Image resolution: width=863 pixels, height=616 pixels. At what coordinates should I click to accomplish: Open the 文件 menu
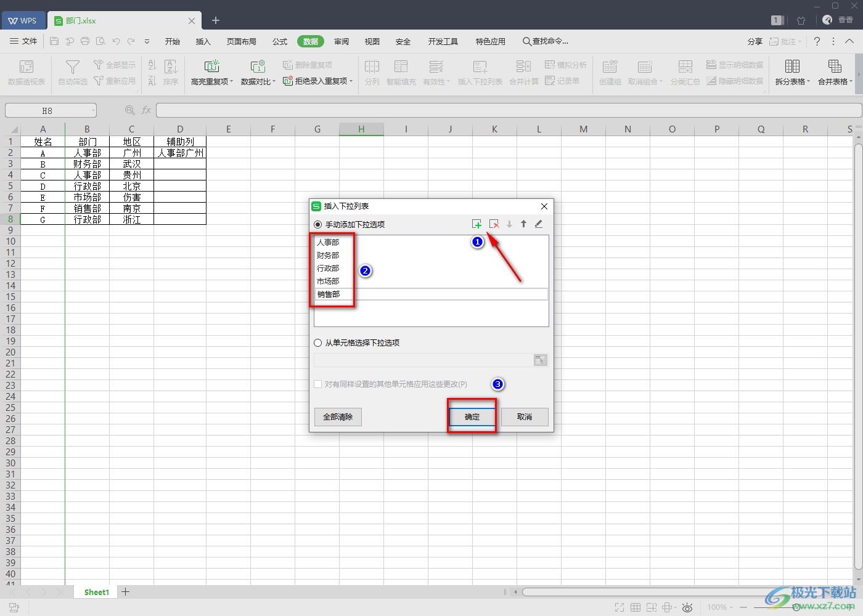[24, 41]
